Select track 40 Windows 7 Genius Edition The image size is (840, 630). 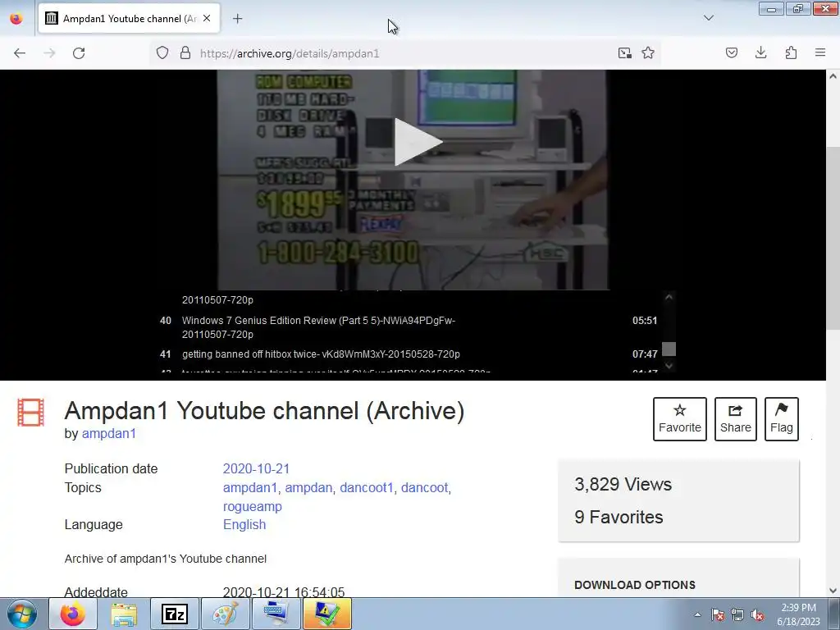tap(409, 327)
